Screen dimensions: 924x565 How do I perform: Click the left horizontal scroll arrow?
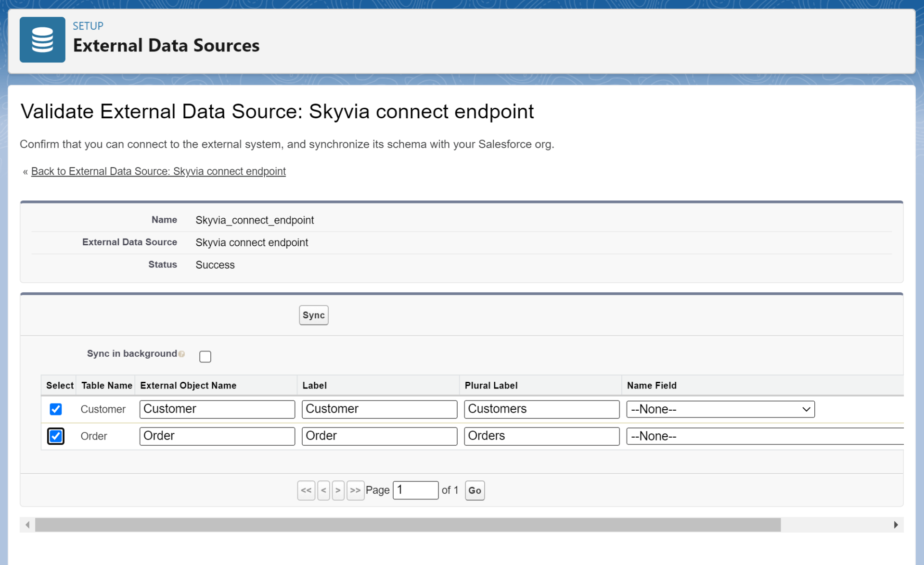click(x=27, y=525)
